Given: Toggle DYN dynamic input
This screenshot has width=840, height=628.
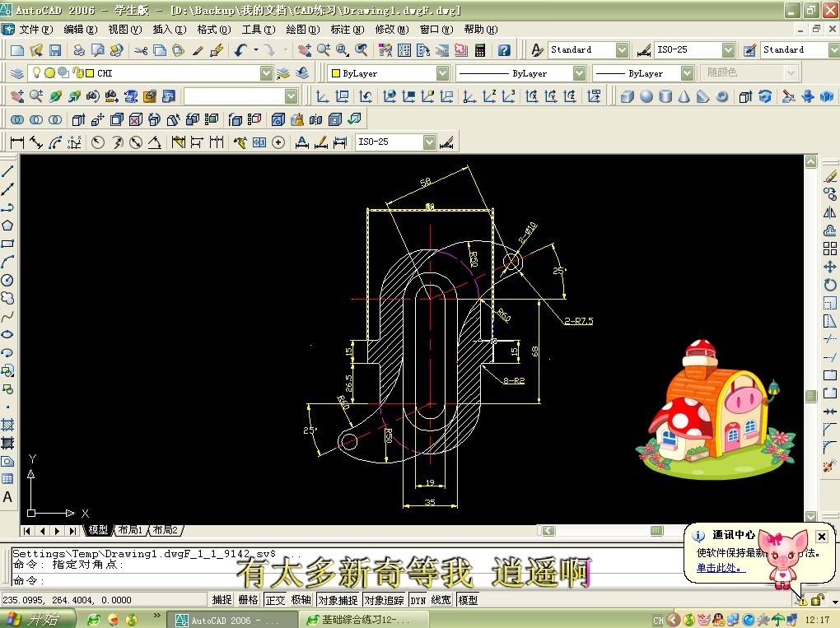Looking at the screenshot, I should pyautogui.click(x=418, y=600).
